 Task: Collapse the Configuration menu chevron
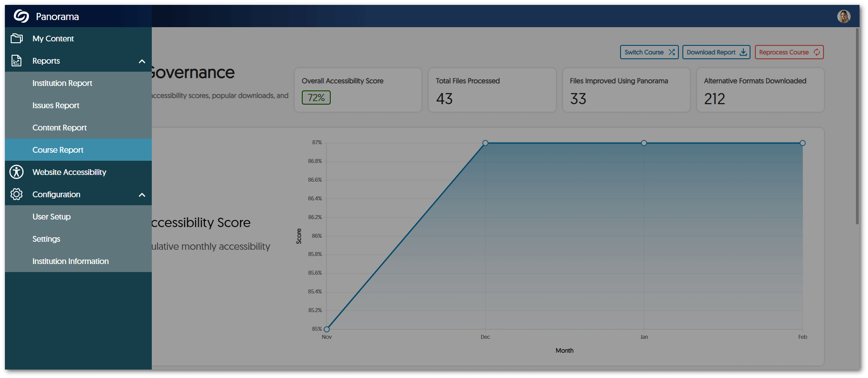(x=142, y=195)
